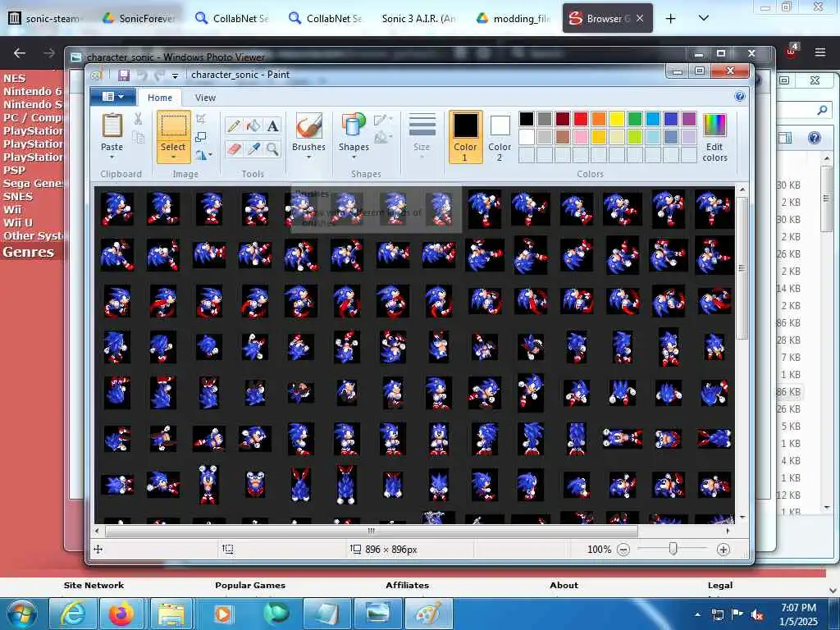The height and width of the screenshot is (630, 840).
Task: Click the Brushes tool icon
Action: (309, 126)
